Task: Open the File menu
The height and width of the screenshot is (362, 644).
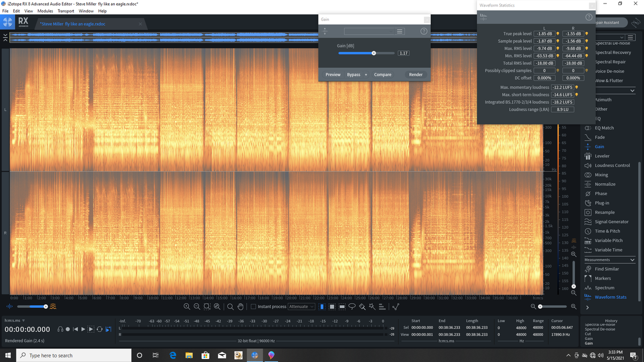Action: click(5, 11)
